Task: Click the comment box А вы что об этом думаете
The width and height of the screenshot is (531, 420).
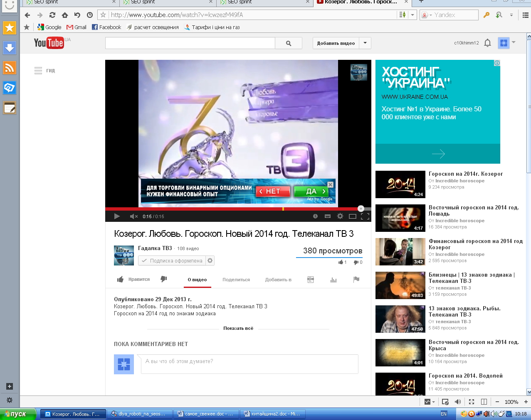Action: 249,364
